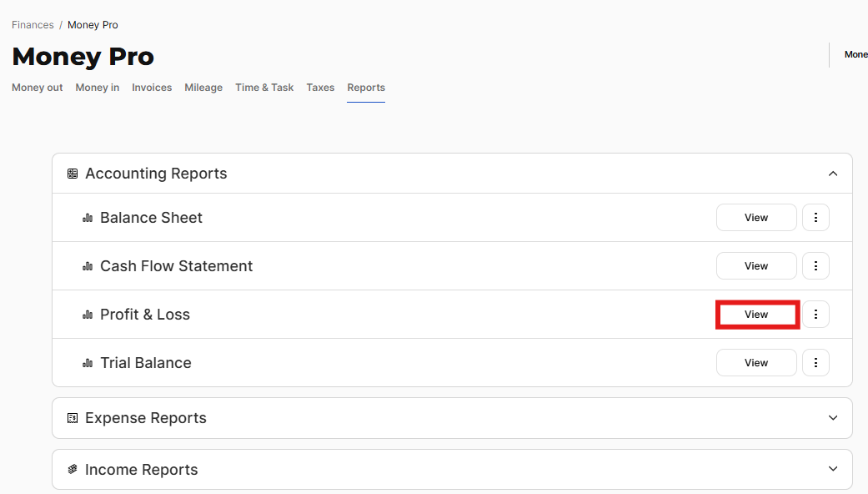The height and width of the screenshot is (494, 868).
Task: Switch to the Money in tab
Action: (x=98, y=88)
